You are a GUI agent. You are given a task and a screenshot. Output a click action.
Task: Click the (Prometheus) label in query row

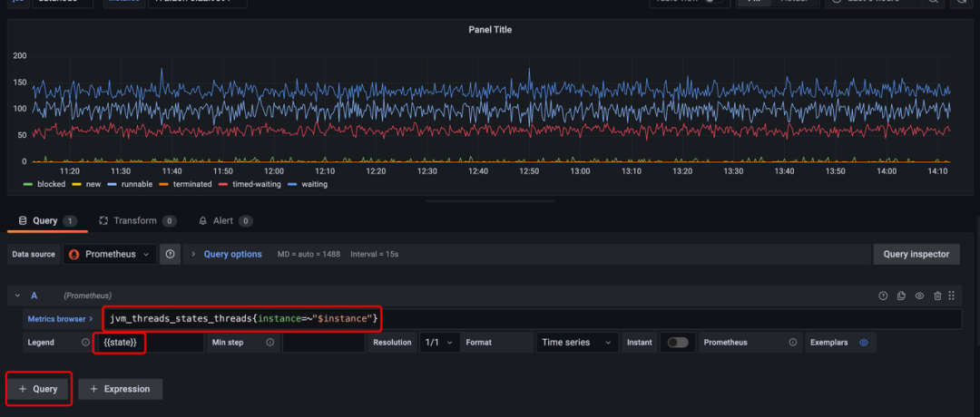coord(87,296)
